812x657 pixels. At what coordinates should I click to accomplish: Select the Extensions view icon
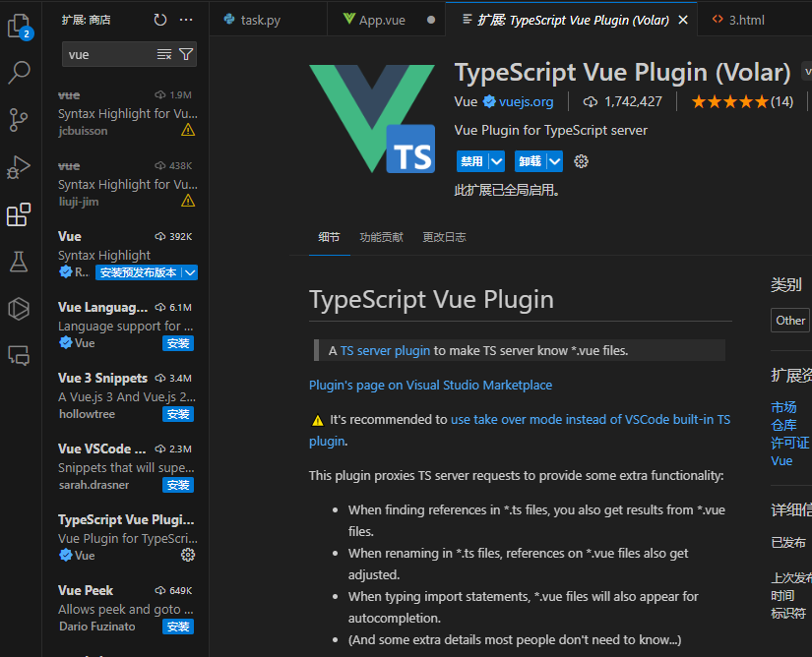click(x=20, y=214)
